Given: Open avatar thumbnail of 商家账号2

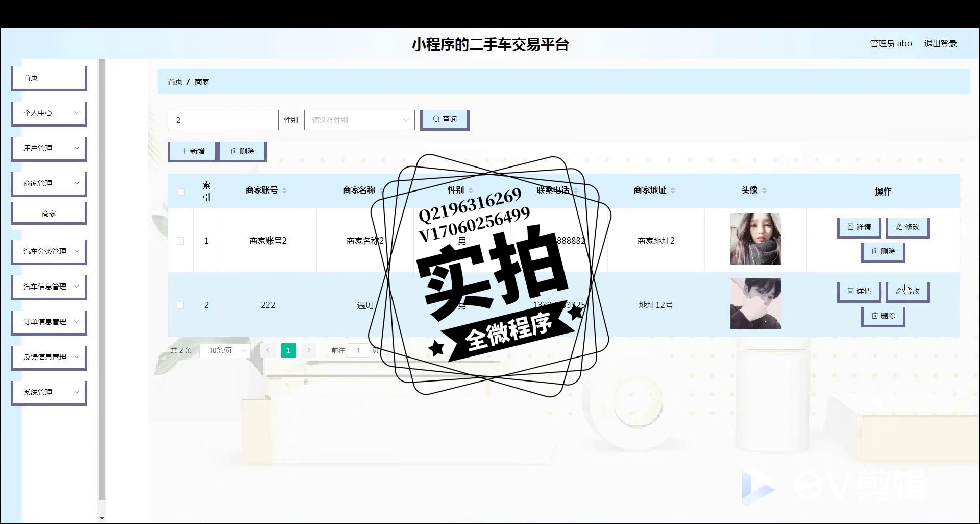Looking at the screenshot, I should [755, 239].
